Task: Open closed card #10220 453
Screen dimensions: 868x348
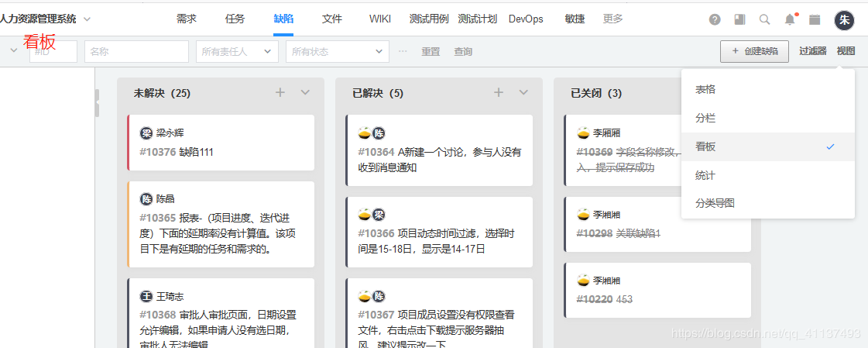Action: (x=657, y=291)
